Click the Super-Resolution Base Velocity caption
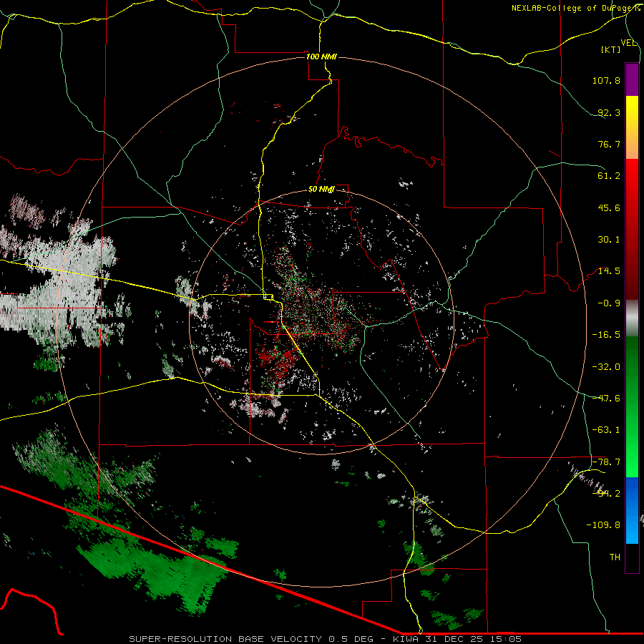Viewport: 644px width, 644px height. coord(326,639)
